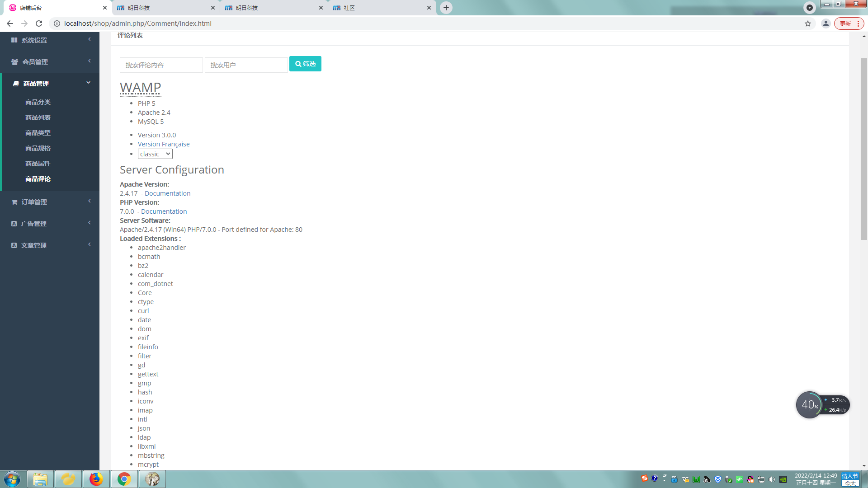Click the 搜索用户 search field
Screen dimensions: 868x488
(x=246, y=65)
